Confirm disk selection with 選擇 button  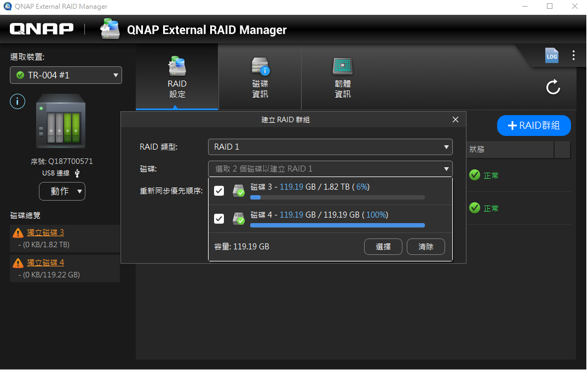tap(383, 246)
